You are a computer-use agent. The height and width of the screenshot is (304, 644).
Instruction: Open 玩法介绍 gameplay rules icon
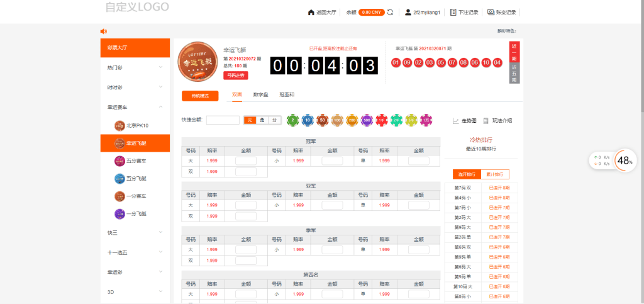point(486,120)
